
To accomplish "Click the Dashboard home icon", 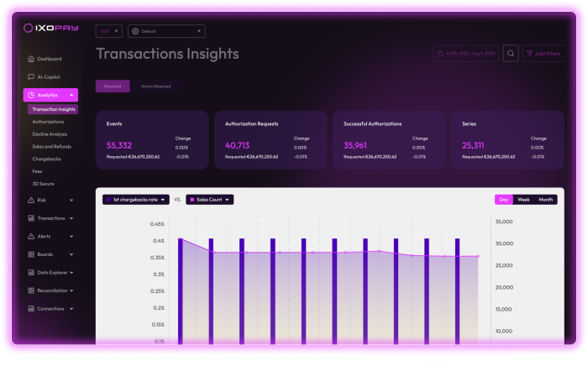I will [x=31, y=59].
